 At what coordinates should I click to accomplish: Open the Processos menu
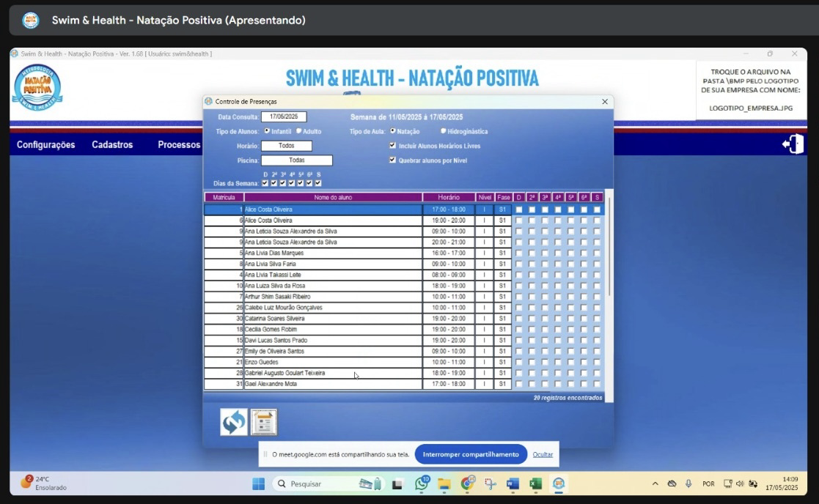[179, 144]
